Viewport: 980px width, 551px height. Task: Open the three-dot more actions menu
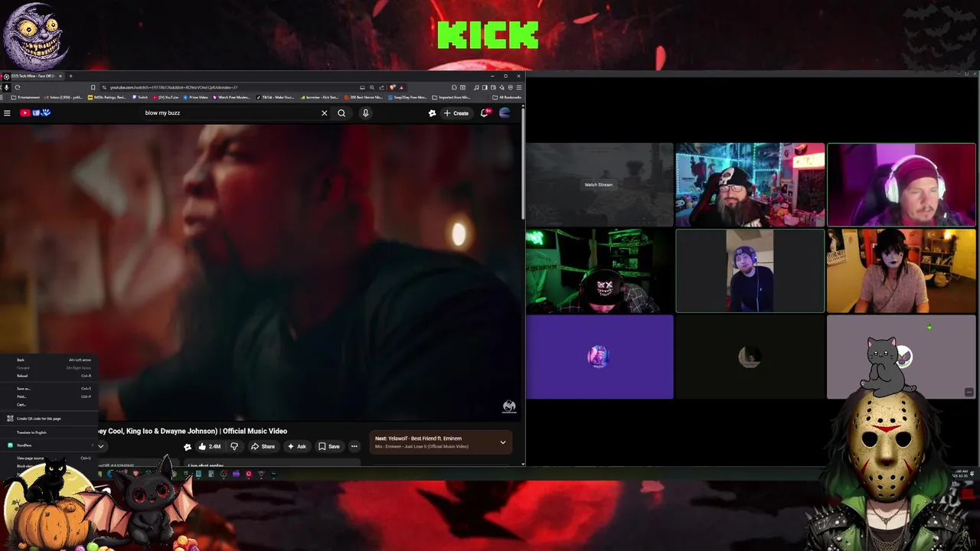354,446
